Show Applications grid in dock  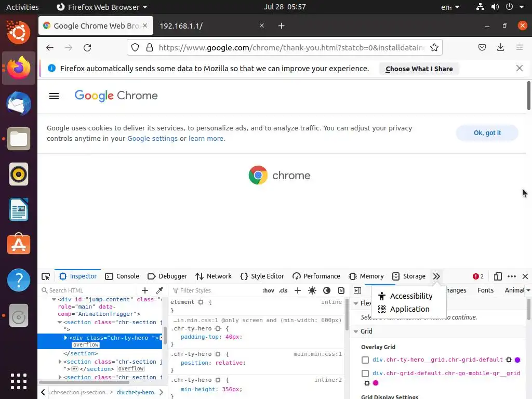19,381
